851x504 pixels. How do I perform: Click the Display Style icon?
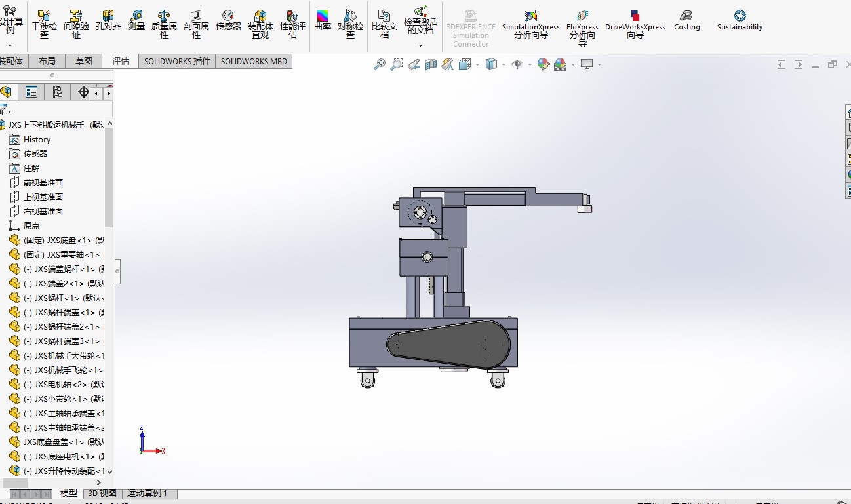click(x=491, y=64)
